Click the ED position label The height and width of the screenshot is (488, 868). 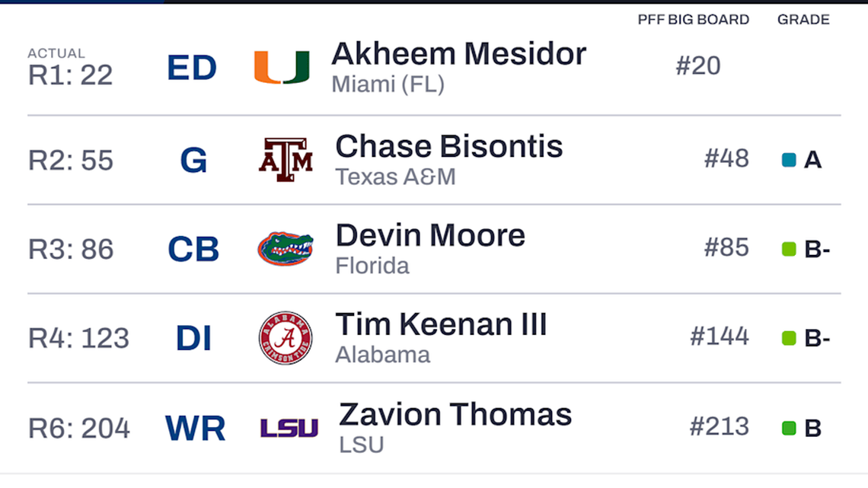tap(192, 69)
